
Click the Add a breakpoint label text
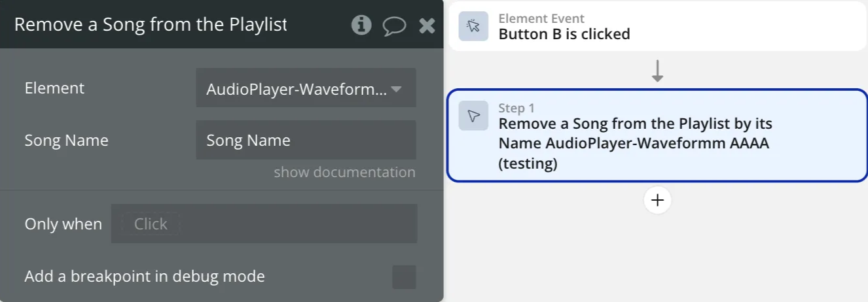(x=145, y=277)
